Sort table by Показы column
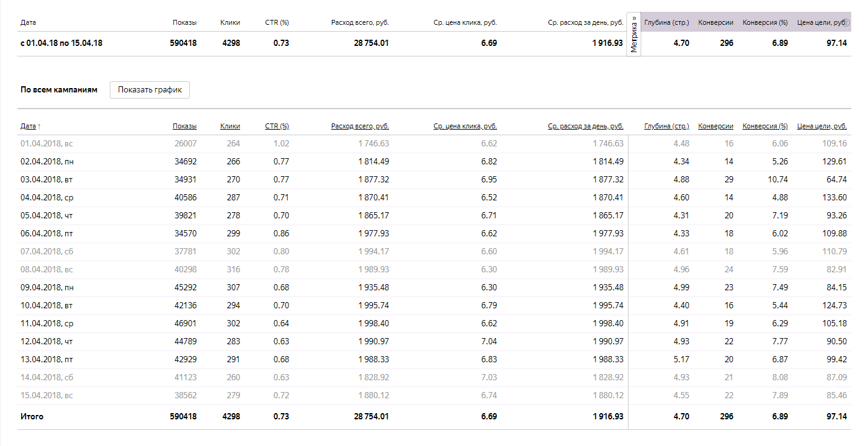 coord(184,126)
